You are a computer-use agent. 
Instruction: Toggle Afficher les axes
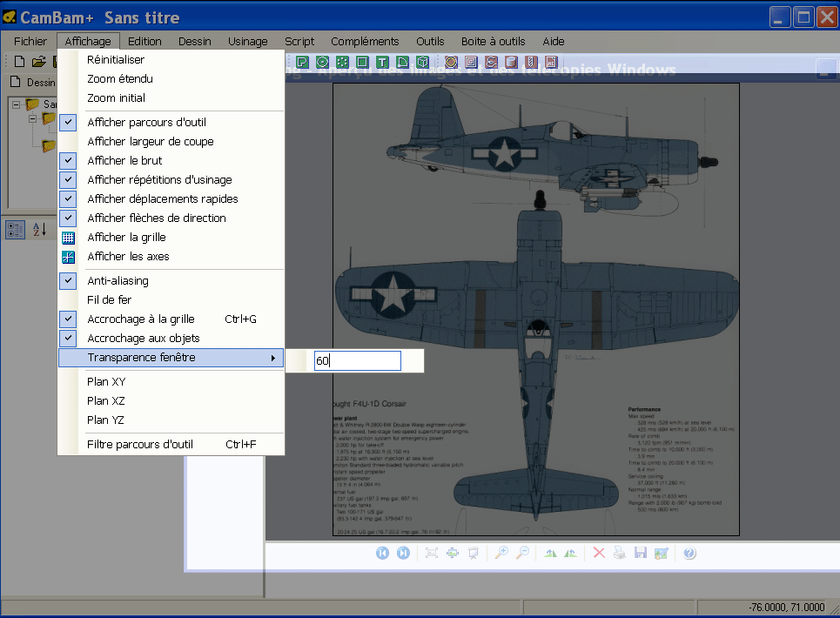point(171,257)
